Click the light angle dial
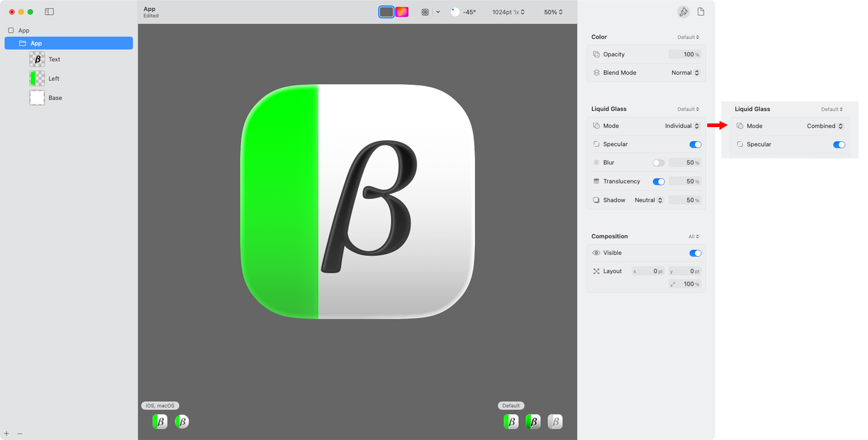The height and width of the screenshot is (440, 868). click(455, 12)
